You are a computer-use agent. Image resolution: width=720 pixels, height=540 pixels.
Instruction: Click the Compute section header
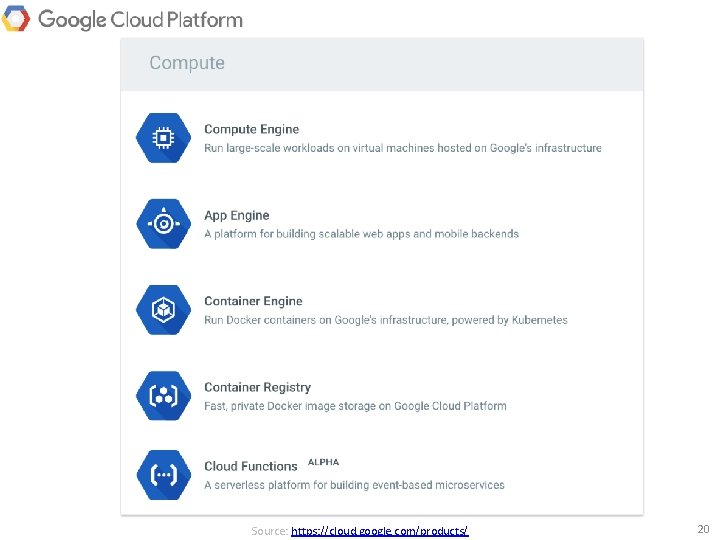pyautogui.click(x=187, y=63)
